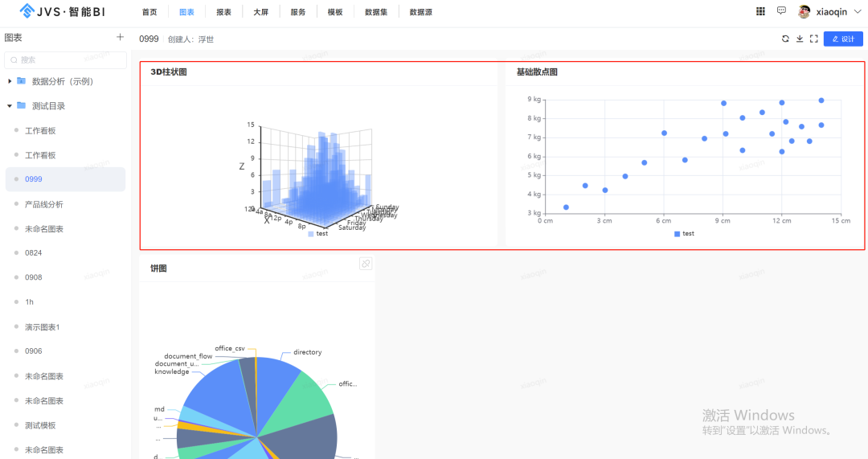Open the 报表 menu tab
The image size is (868, 459).
coord(223,12)
